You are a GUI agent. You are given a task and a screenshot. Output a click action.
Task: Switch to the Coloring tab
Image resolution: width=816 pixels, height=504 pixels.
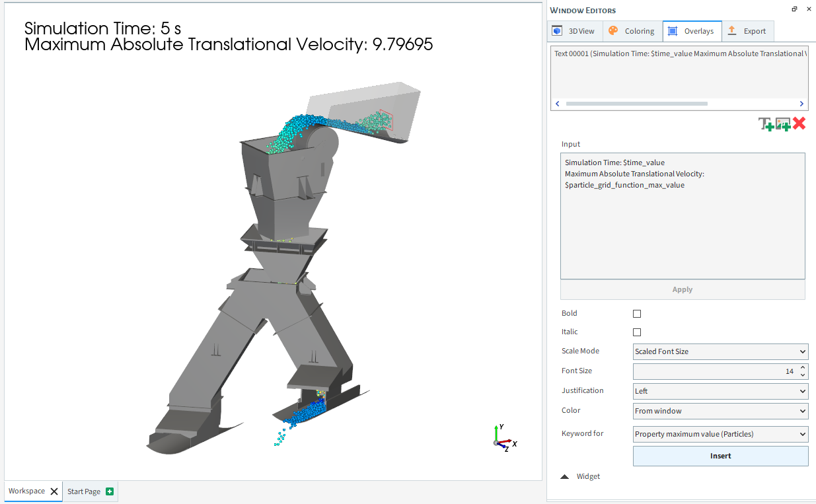[631, 31]
